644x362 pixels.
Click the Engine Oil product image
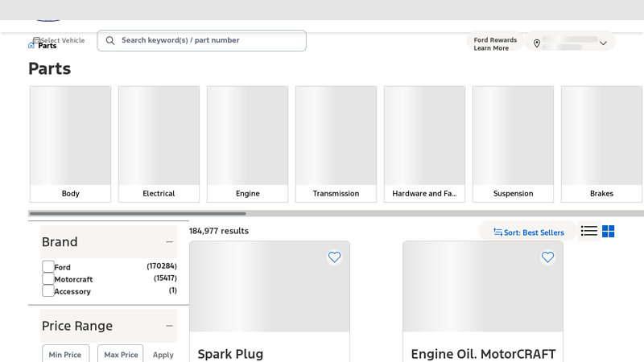(x=483, y=286)
